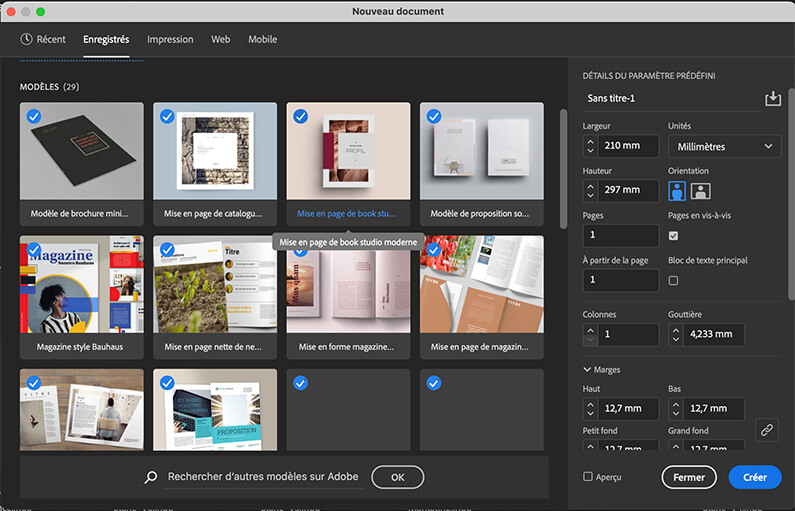Open the Unités Millimètres dropdown
The image size is (795, 511).
[x=723, y=146]
